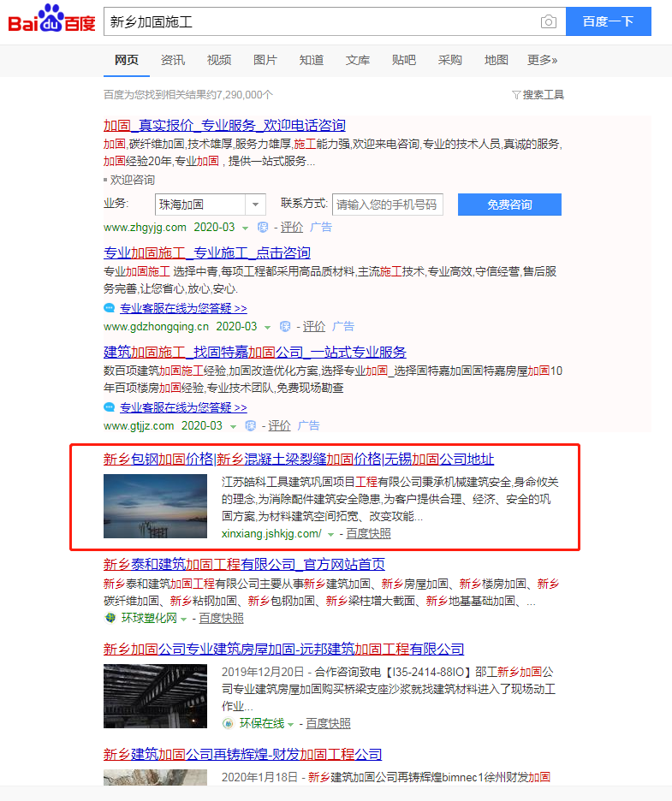Switch to the 图片 tab

point(265,60)
